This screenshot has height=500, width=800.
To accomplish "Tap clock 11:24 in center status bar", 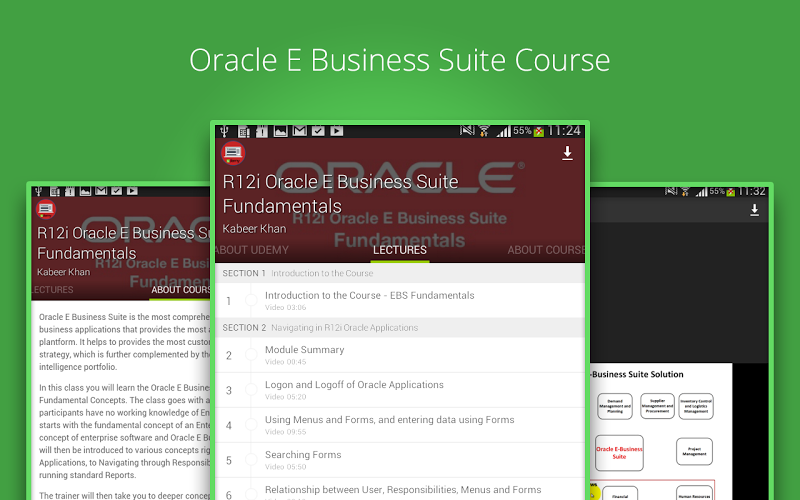I will (564, 131).
